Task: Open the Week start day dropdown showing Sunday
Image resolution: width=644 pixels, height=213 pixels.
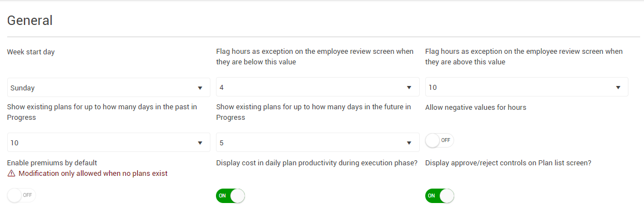Action: tap(109, 88)
